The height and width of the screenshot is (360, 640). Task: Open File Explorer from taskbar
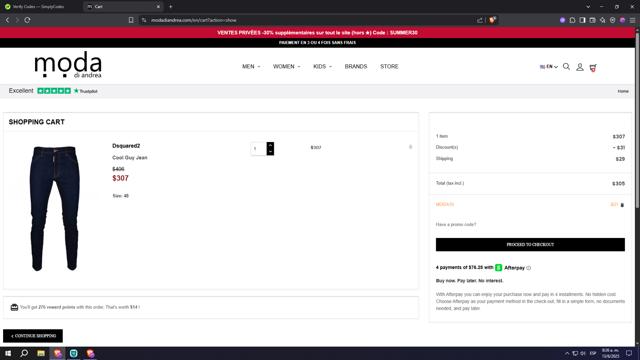click(41, 353)
